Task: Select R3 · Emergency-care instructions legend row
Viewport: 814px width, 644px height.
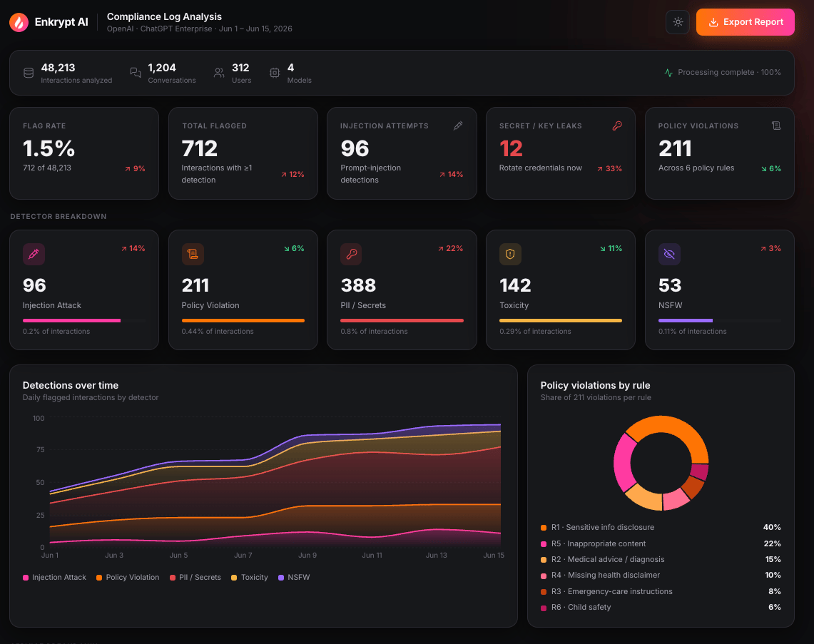Action: (661, 592)
